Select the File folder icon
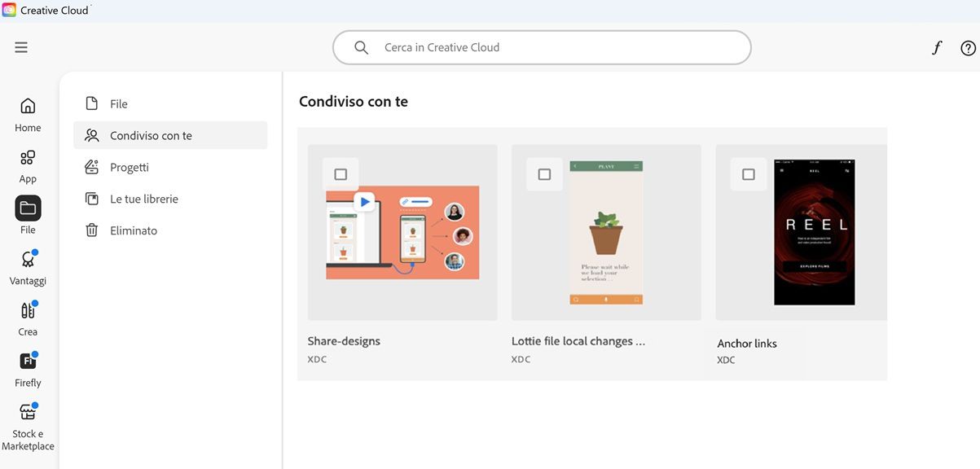980x469 pixels. tap(28, 209)
